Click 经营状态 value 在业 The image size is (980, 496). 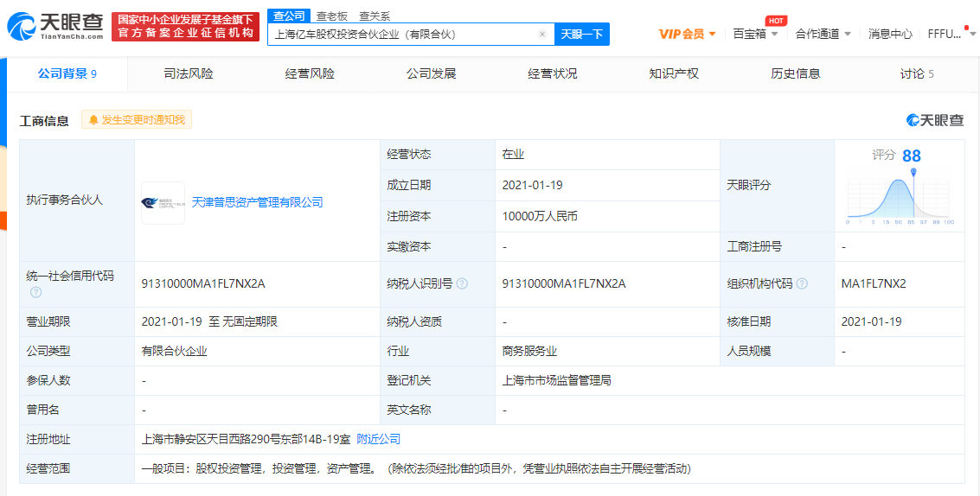(x=513, y=155)
